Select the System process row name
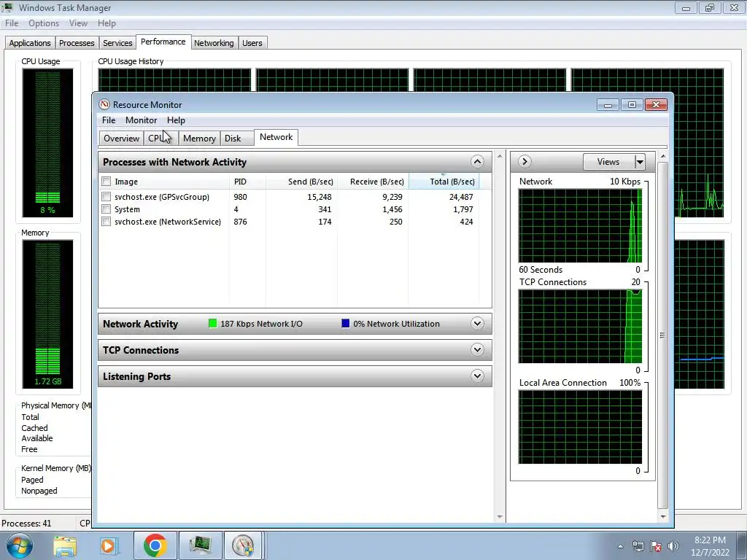The width and height of the screenshot is (747, 560). pyautogui.click(x=127, y=209)
